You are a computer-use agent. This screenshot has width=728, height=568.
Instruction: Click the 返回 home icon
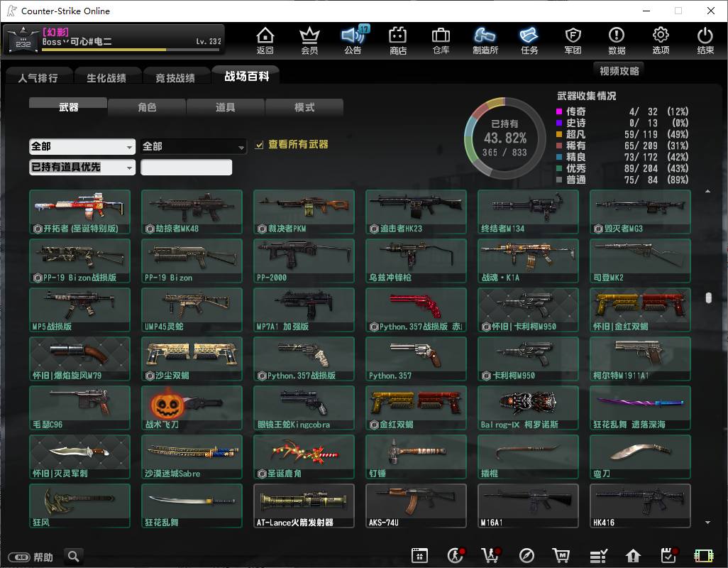(265, 40)
